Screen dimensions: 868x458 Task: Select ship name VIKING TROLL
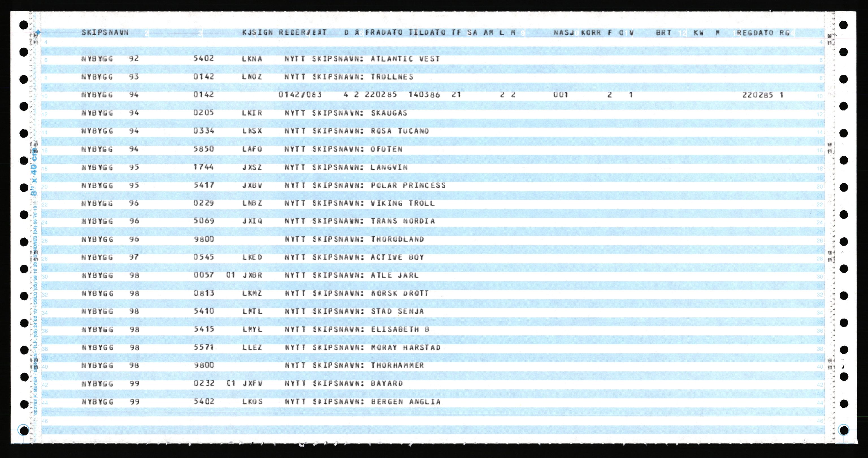[x=403, y=203]
